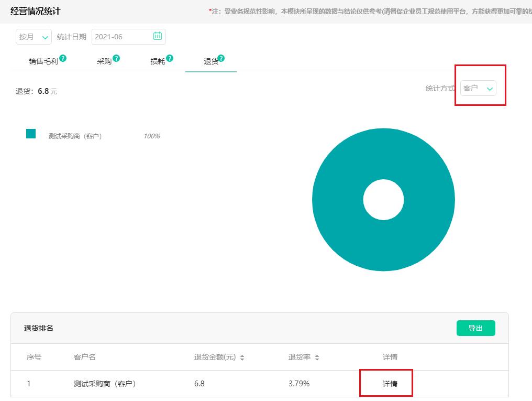The image size is (532, 401).
Task: Expand the chevron on the 客户 selector
Action: click(x=490, y=88)
